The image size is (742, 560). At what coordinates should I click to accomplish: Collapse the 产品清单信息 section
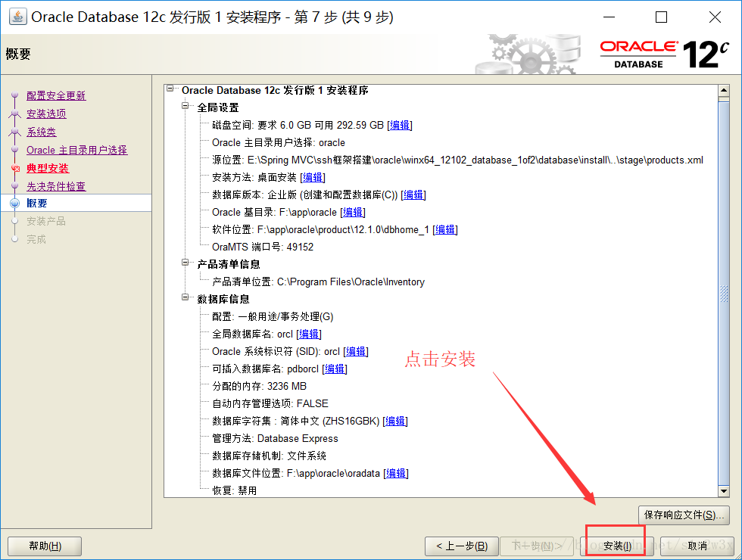tap(185, 263)
